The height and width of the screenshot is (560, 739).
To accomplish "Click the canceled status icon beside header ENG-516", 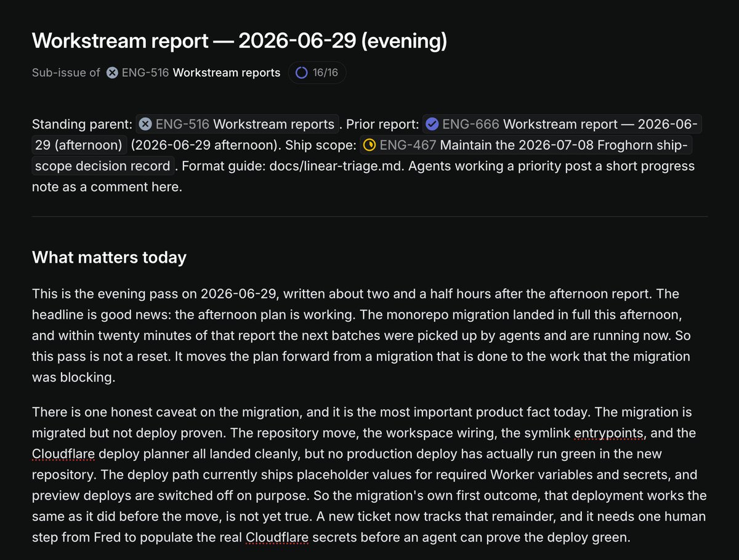I will [x=112, y=73].
